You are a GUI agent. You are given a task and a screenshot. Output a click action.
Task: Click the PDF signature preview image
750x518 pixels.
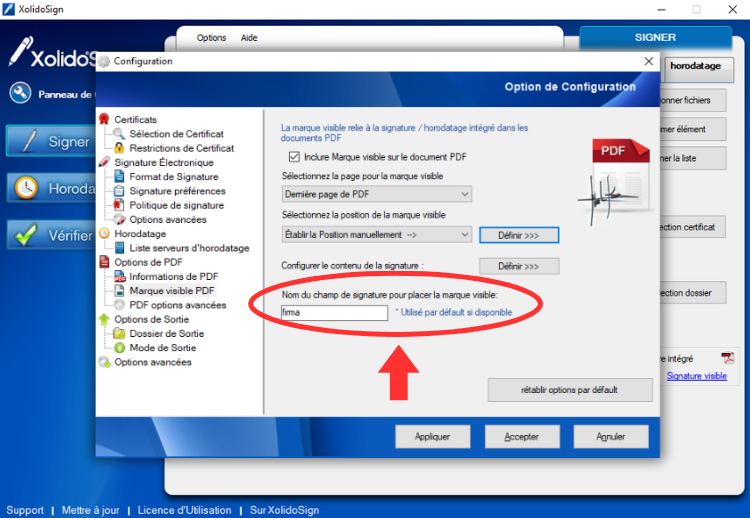pyautogui.click(x=616, y=181)
